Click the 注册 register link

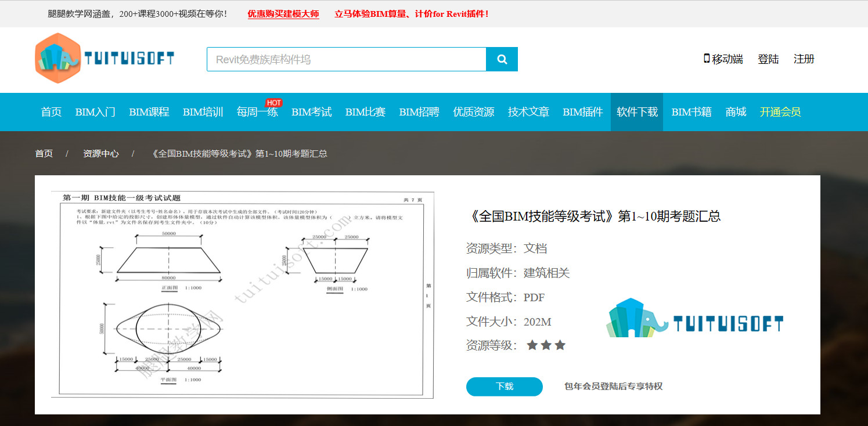804,59
